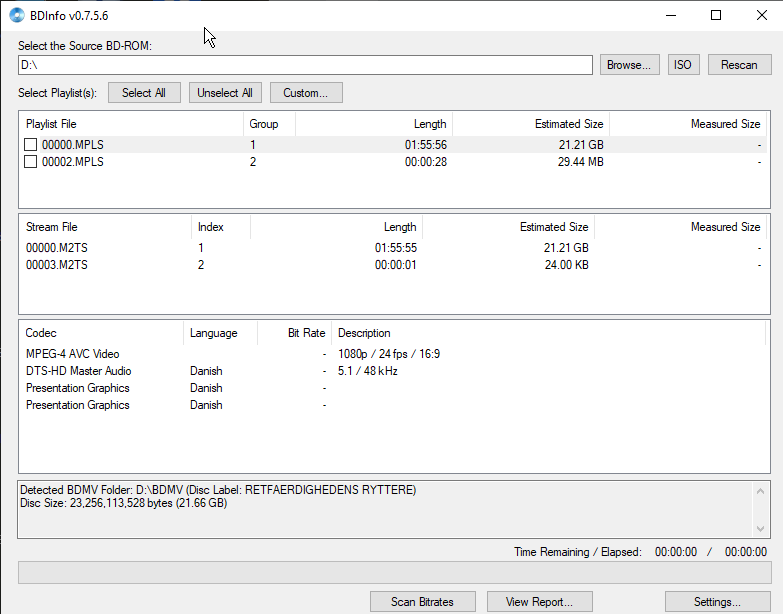The image size is (783, 614).
Task: Click the ISO button
Action: [x=683, y=65]
